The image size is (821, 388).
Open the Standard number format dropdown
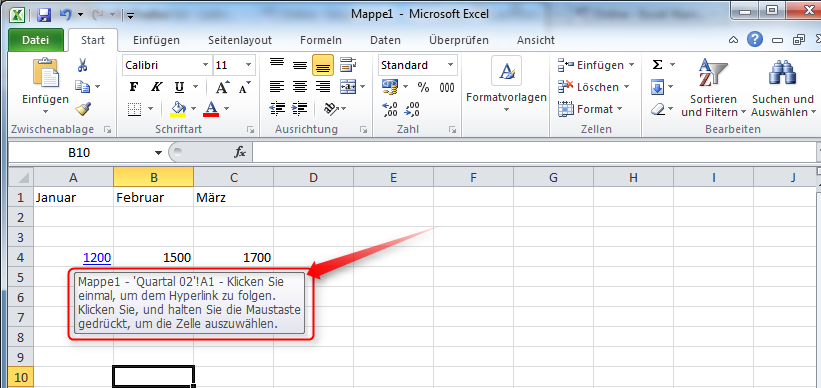point(450,65)
